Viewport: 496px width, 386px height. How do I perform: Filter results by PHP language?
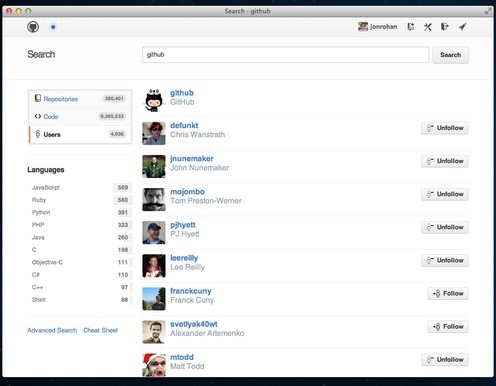click(x=80, y=225)
